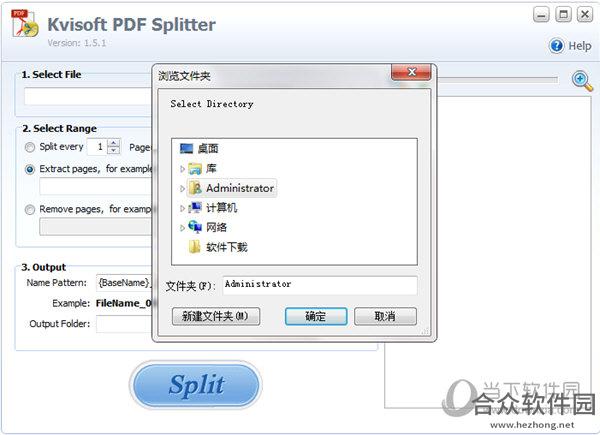Click the Output Folder input field
This screenshot has height=435, width=600.
point(124,324)
